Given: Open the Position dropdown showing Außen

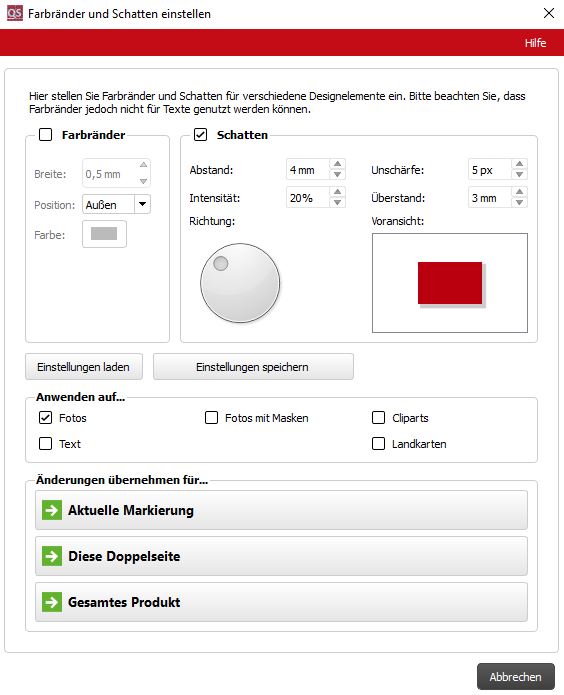Looking at the screenshot, I should point(116,204).
